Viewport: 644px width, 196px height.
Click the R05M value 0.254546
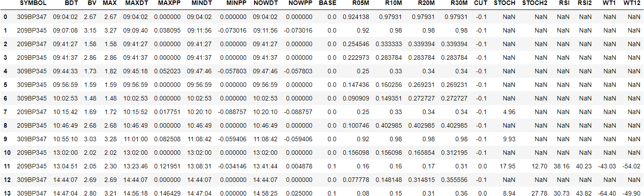(x=356, y=44)
